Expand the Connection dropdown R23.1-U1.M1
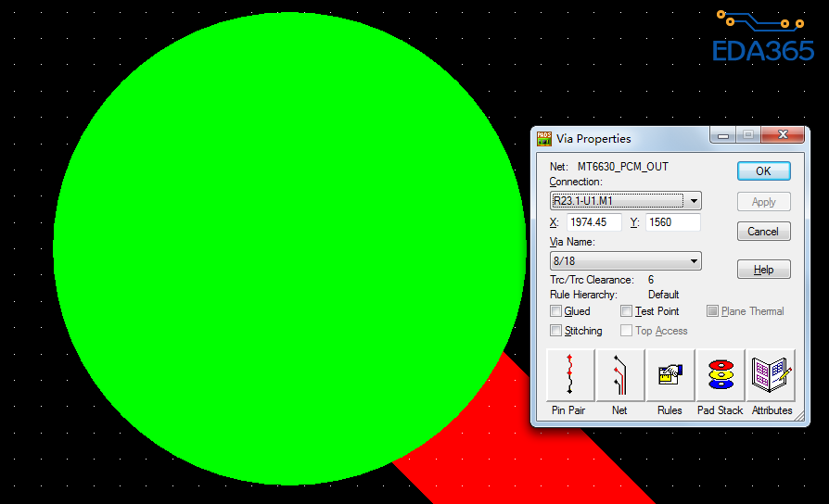The image size is (829, 504). click(x=626, y=201)
